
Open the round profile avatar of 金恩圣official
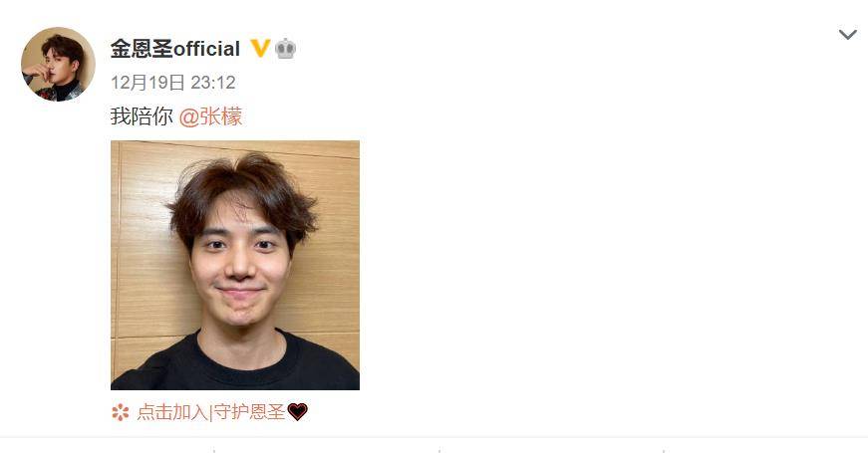click(x=58, y=64)
